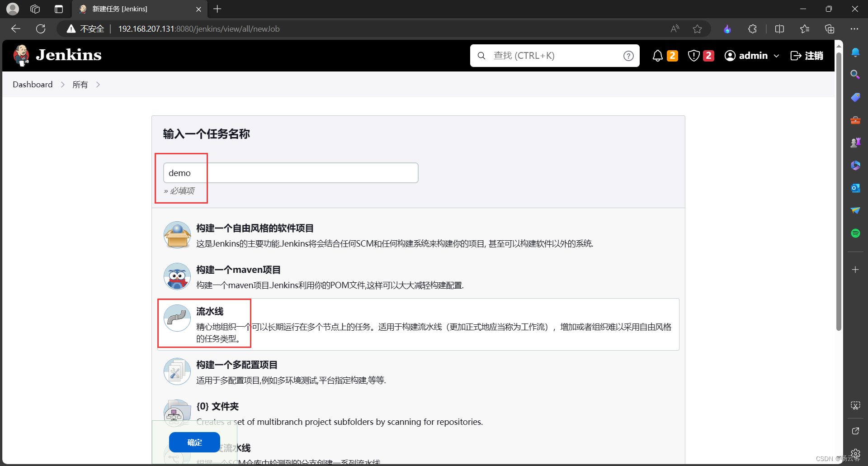Select the freestyle project box icon

click(177, 235)
